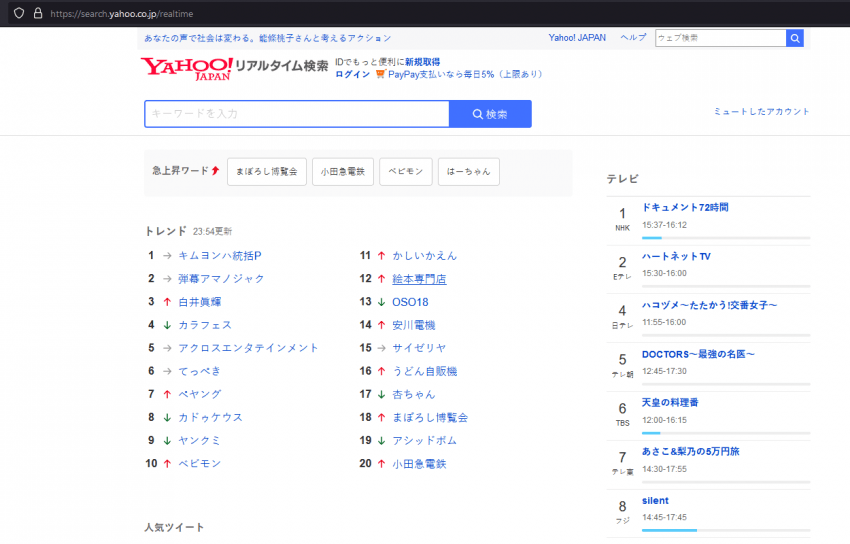
Task: Open trend 10 ベヒモン
Action: coord(199,463)
